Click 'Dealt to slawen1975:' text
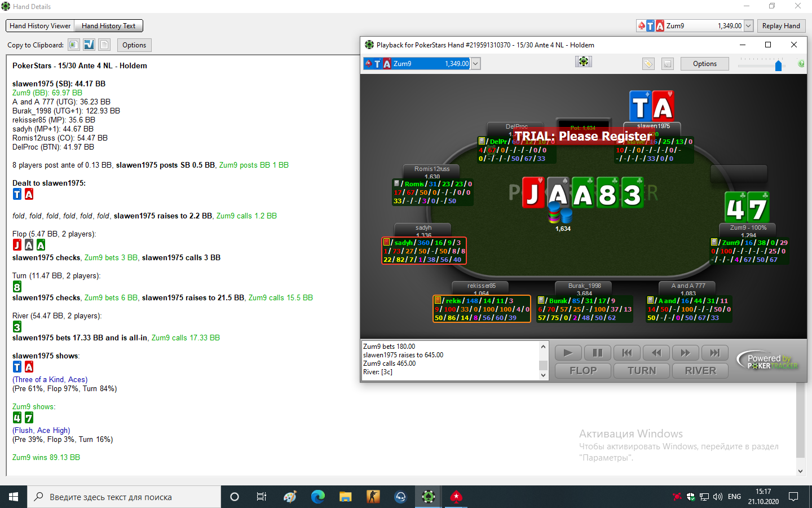This screenshot has width=812, height=508. coord(49,183)
